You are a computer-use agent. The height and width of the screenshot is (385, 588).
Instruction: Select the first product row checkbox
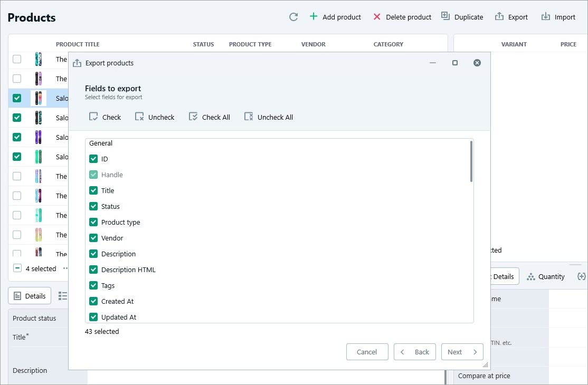(x=17, y=59)
